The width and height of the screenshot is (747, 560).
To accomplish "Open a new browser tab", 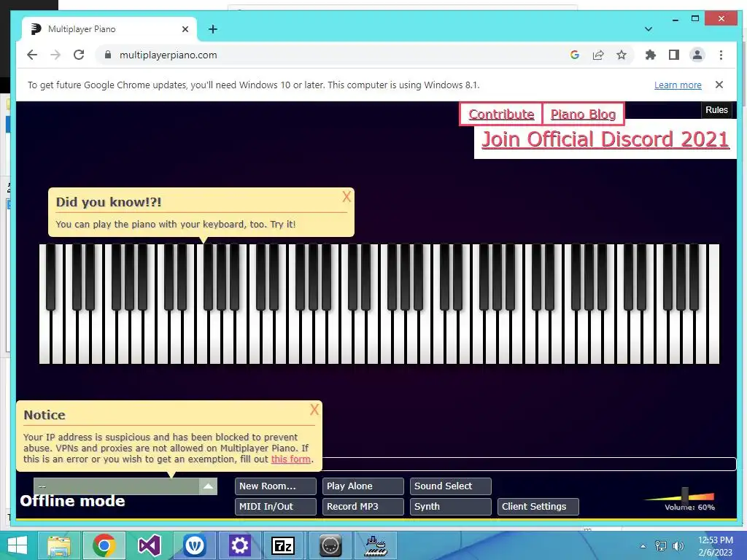I will (x=213, y=29).
